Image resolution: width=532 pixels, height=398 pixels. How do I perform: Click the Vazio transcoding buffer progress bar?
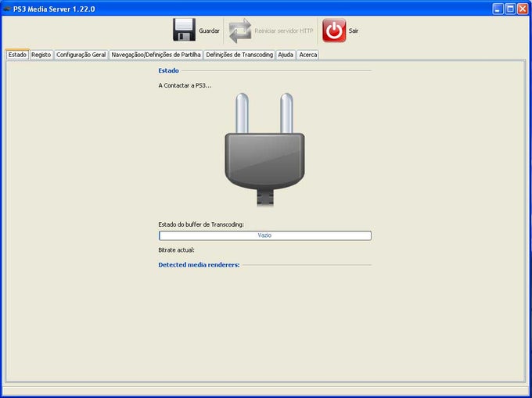coord(265,235)
